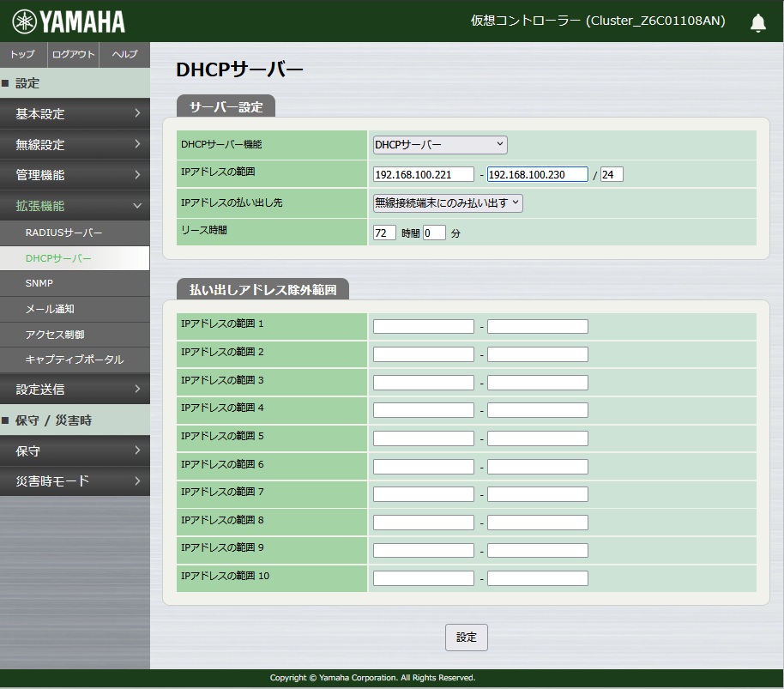784x689 pixels.
Task: Go to メール通知 settings
Action: [x=75, y=309]
